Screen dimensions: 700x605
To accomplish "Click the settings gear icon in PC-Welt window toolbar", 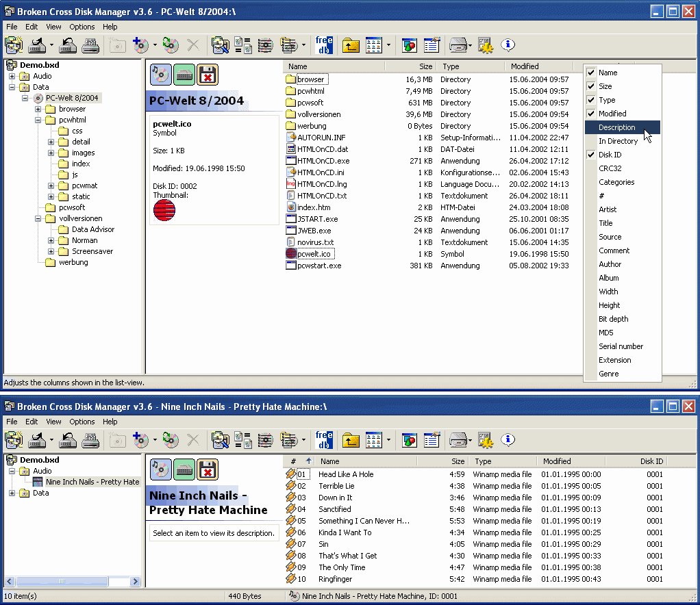I will (x=485, y=45).
